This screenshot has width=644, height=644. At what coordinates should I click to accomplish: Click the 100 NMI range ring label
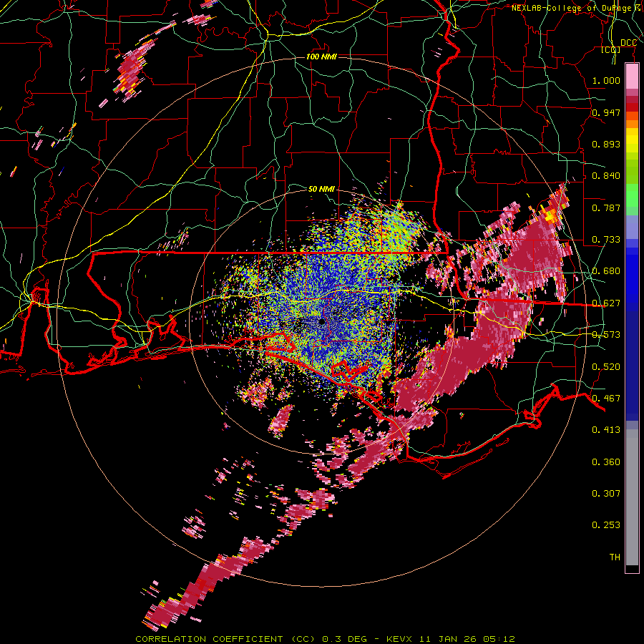[x=321, y=57]
